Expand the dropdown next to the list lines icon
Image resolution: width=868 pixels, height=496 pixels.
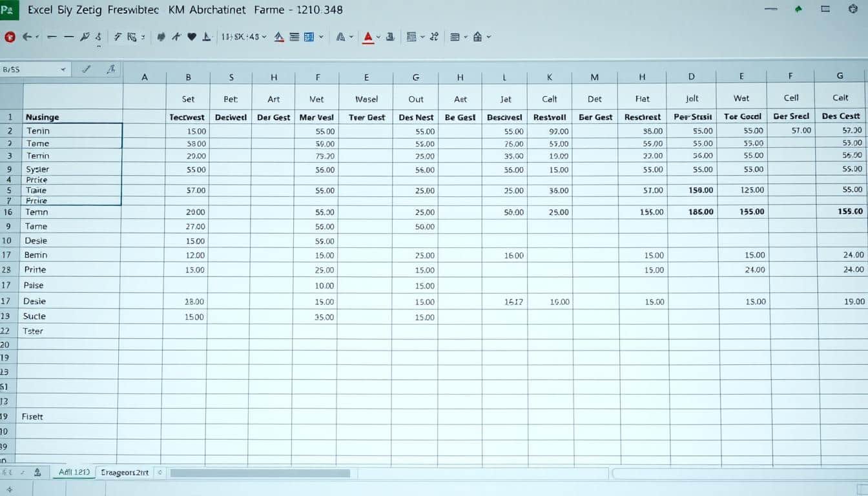point(466,37)
